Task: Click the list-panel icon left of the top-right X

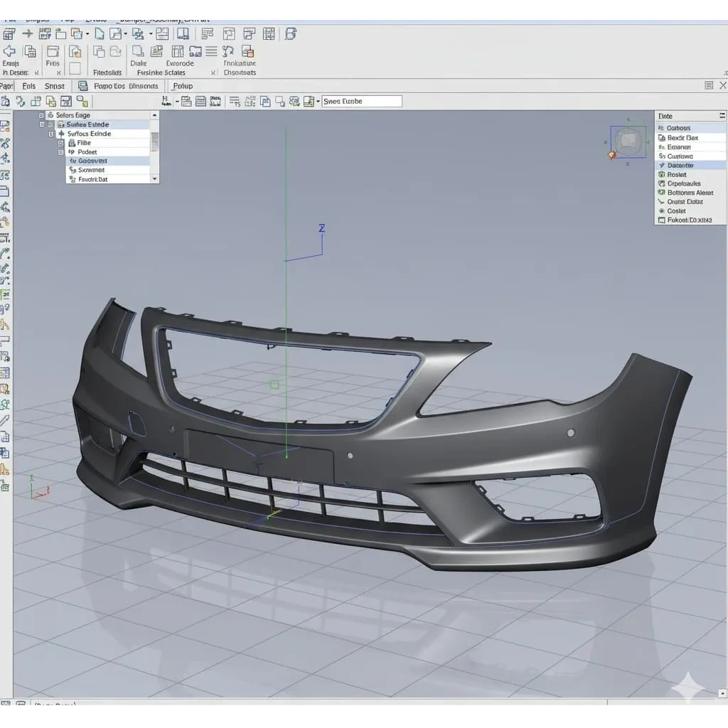Action: 709,85
